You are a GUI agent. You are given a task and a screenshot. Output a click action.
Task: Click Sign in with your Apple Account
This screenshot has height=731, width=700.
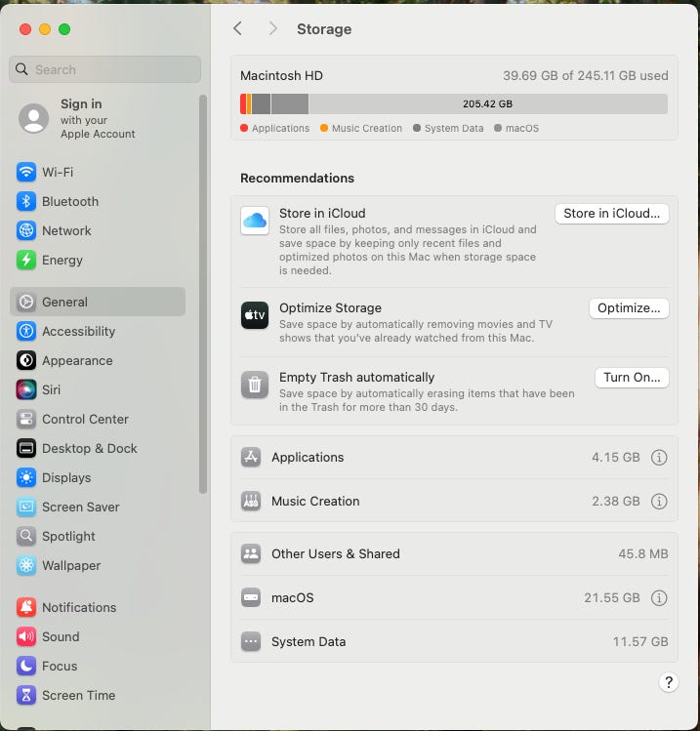[98, 118]
